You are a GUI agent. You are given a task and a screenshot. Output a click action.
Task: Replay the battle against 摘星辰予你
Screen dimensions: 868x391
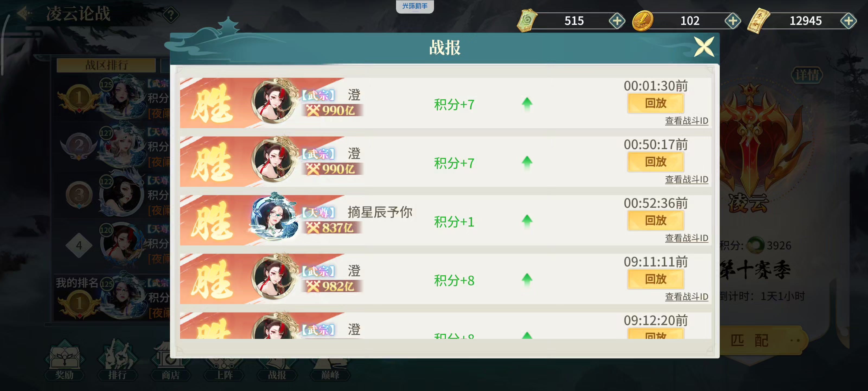(655, 221)
